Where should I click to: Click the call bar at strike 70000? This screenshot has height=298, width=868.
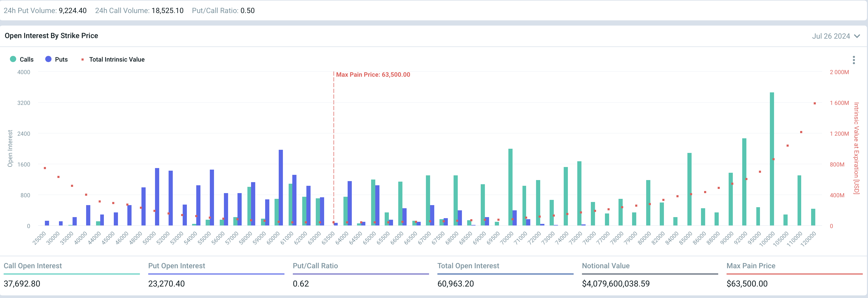click(510, 187)
